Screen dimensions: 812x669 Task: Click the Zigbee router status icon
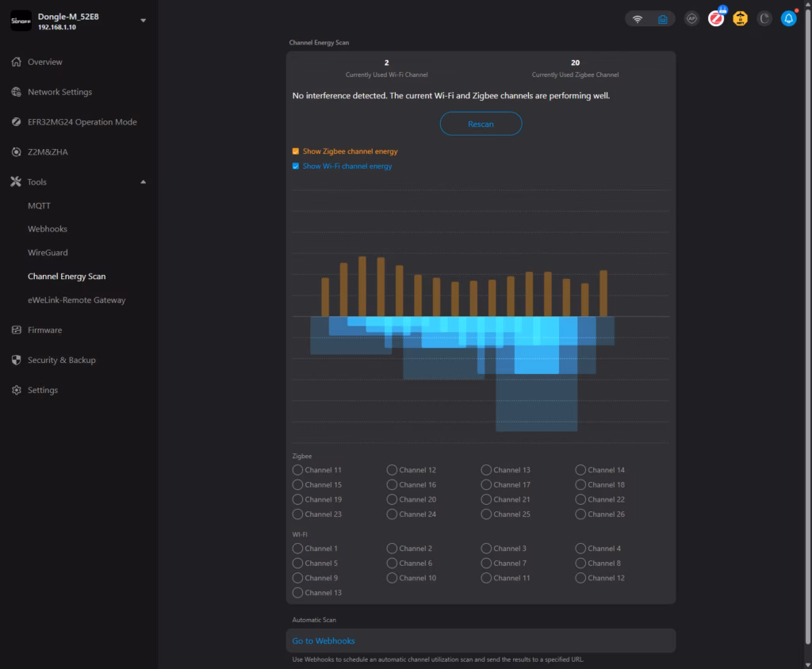(716, 19)
